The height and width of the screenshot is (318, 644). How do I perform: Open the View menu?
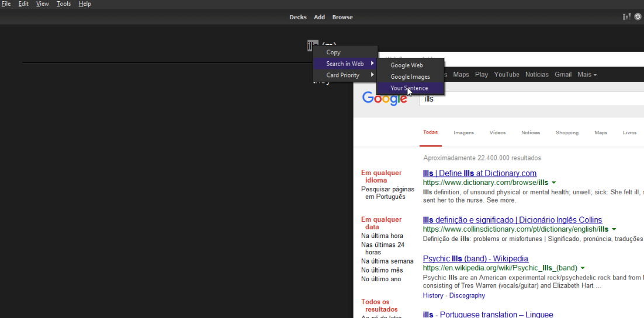[x=42, y=4]
